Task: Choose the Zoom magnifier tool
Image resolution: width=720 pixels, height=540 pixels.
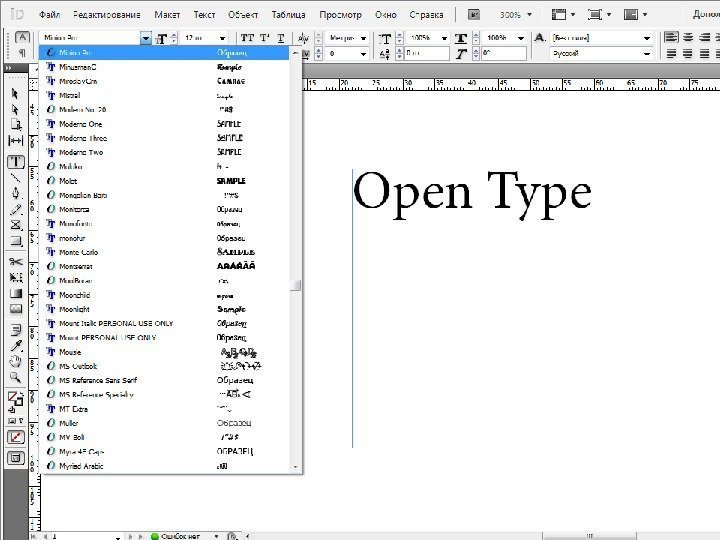Action: click(x=16, y=377)
